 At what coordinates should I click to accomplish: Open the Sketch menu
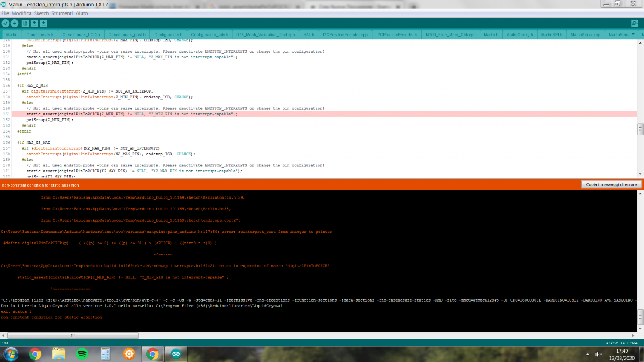coord(41,13)
